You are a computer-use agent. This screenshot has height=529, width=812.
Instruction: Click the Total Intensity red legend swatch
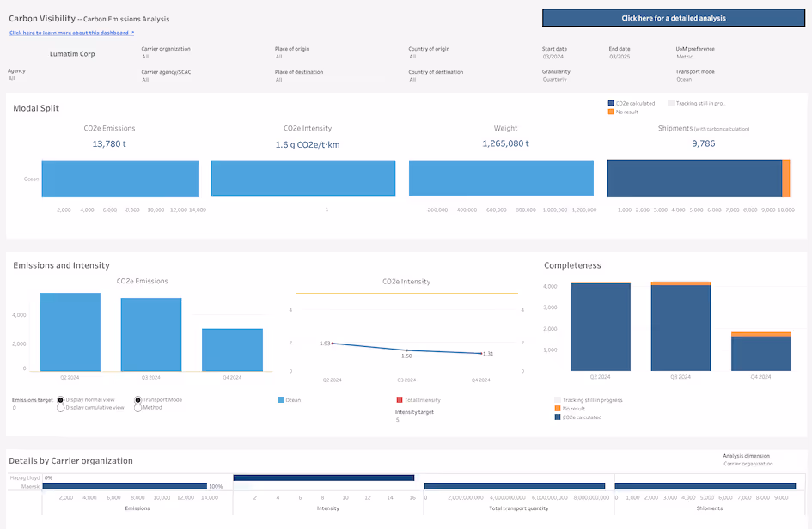[400, 400]
